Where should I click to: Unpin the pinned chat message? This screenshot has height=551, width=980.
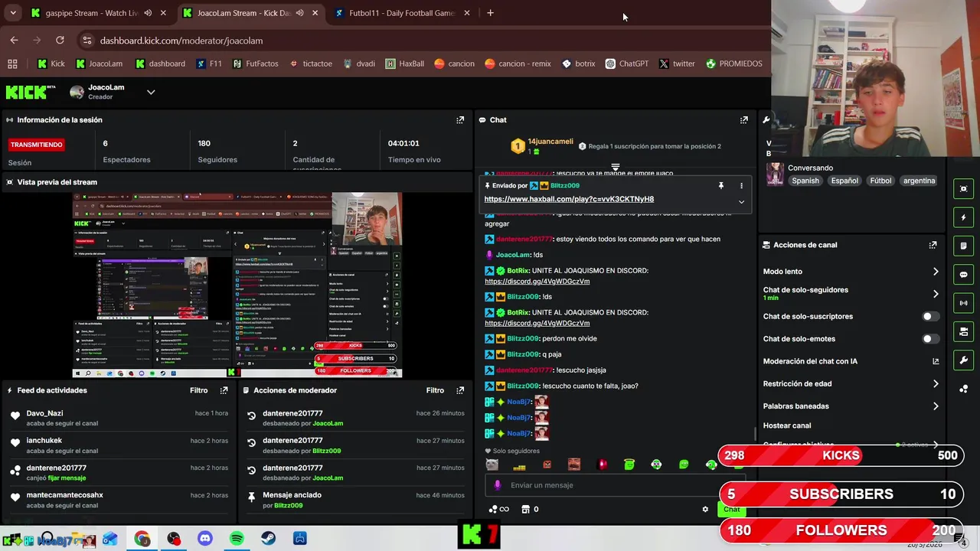tap(720, 186)
